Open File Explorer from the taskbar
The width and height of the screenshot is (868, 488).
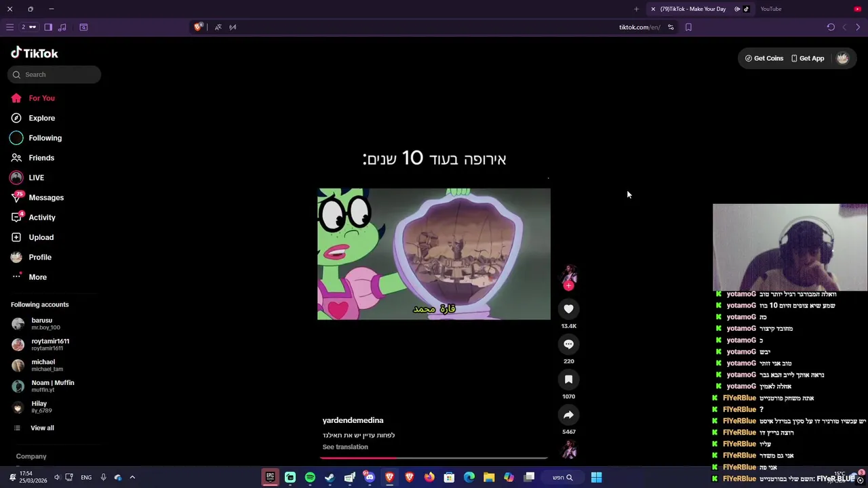tap(489, 477)
